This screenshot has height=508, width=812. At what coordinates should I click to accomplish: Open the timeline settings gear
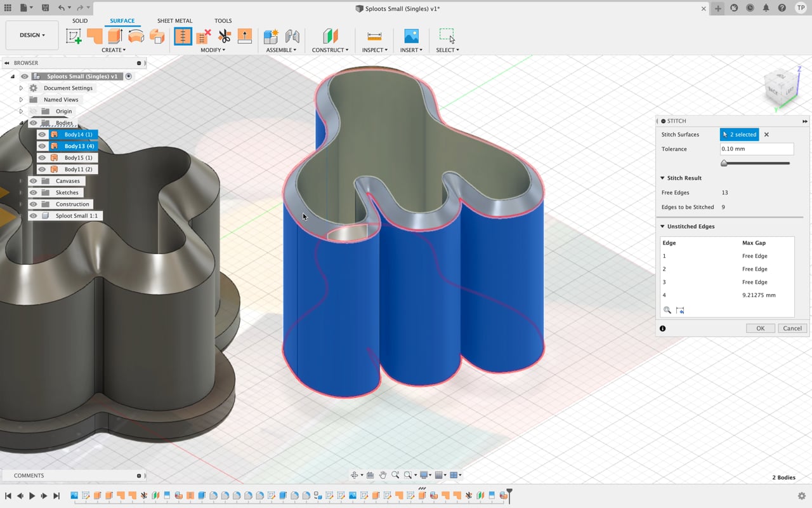[802, 496]
